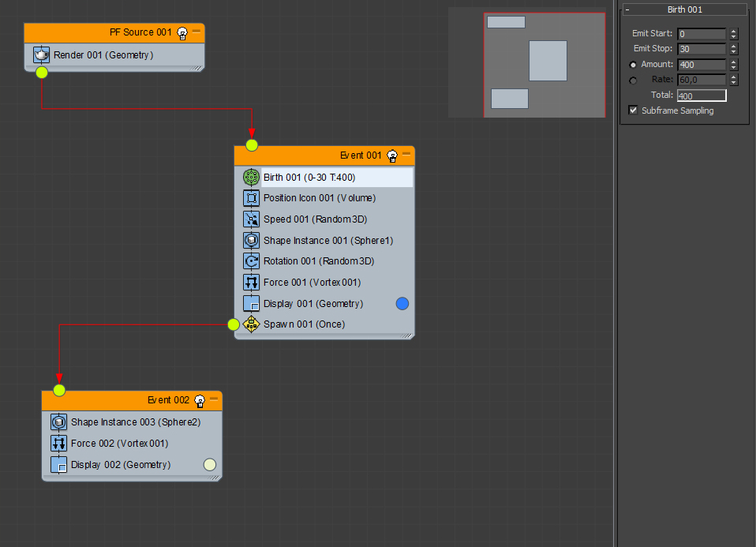Open the Display 001 blue color swatch
756x547 pixels.
tap(402, 303)
